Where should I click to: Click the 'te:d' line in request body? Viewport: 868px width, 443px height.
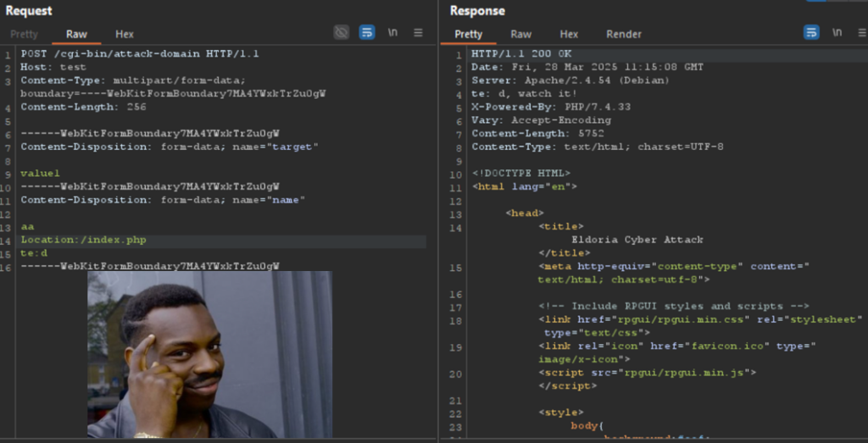34,253
